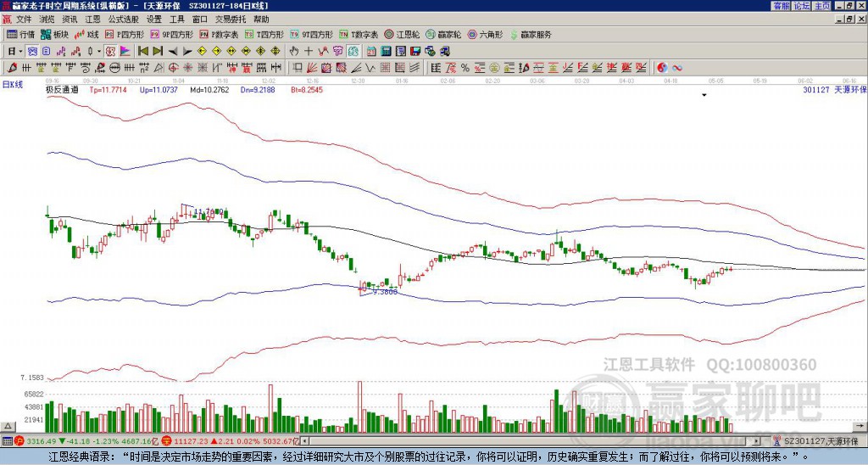Open the 六角形 hexagon tool
Screen dimensions: 868x465
[485, 34]
